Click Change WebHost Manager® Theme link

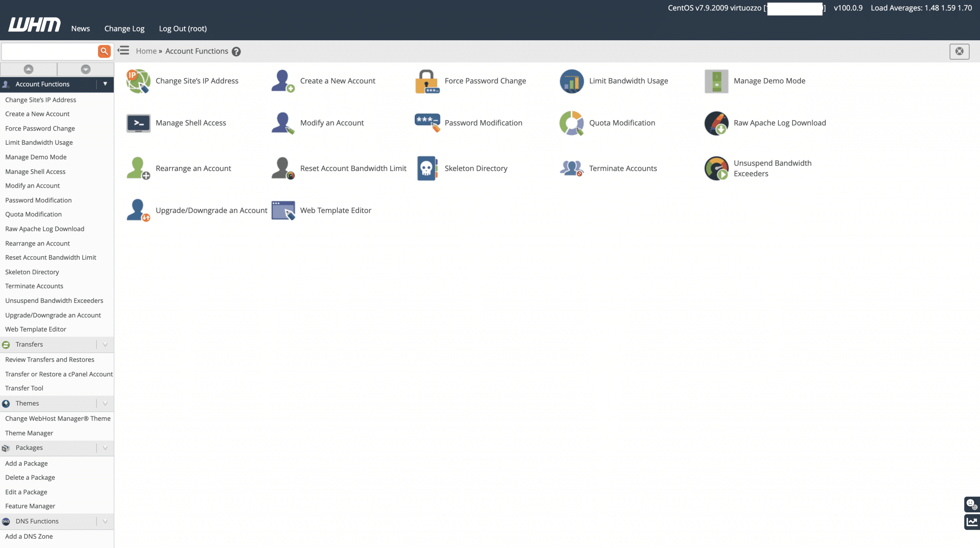click(x=58, y=419)
